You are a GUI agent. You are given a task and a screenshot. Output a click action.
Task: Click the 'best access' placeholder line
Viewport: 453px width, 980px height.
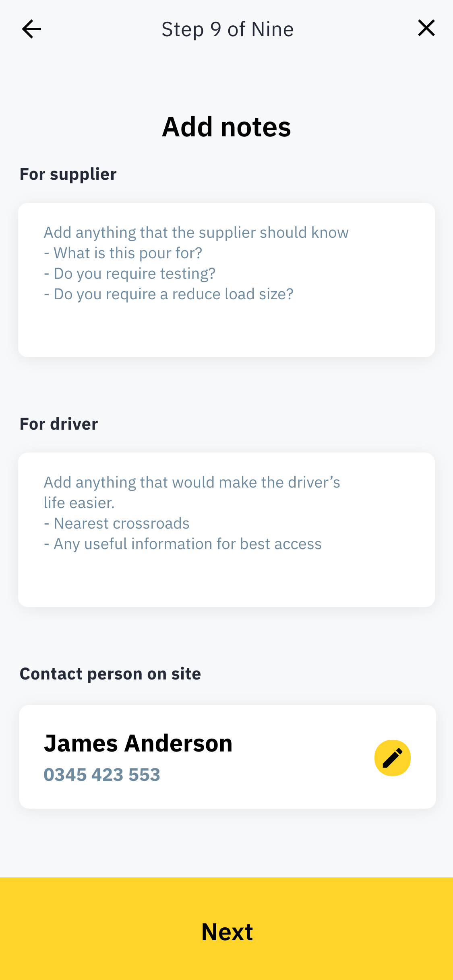pos(183,544)
